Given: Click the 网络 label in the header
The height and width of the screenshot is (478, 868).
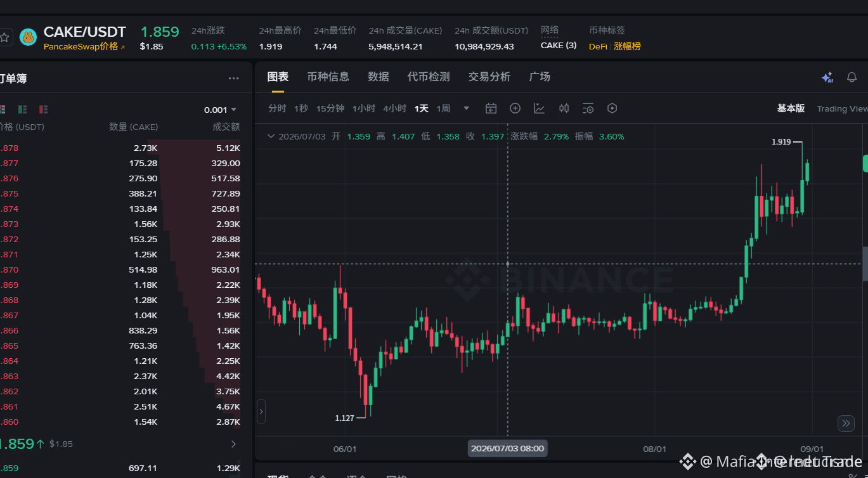Looking at the screenshot, I should tap(550, 30).
